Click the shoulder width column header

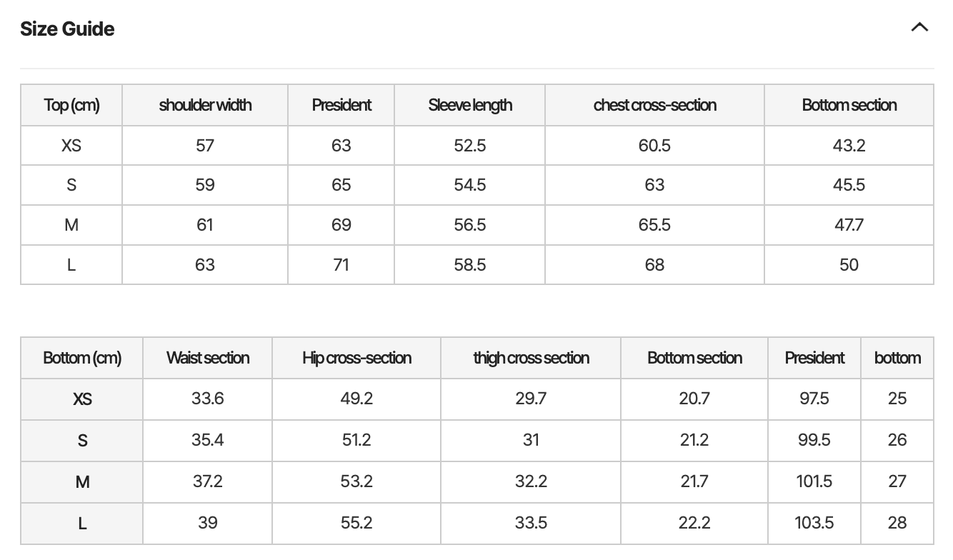pos(205,105)
